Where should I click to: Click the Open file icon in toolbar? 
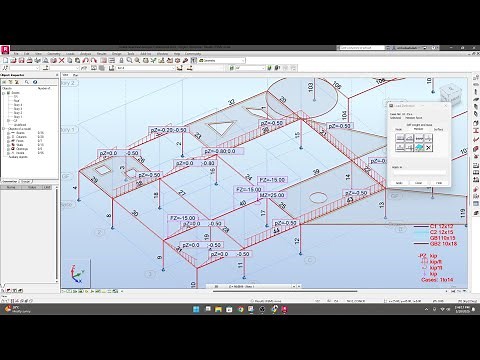(x=13, y=60)
